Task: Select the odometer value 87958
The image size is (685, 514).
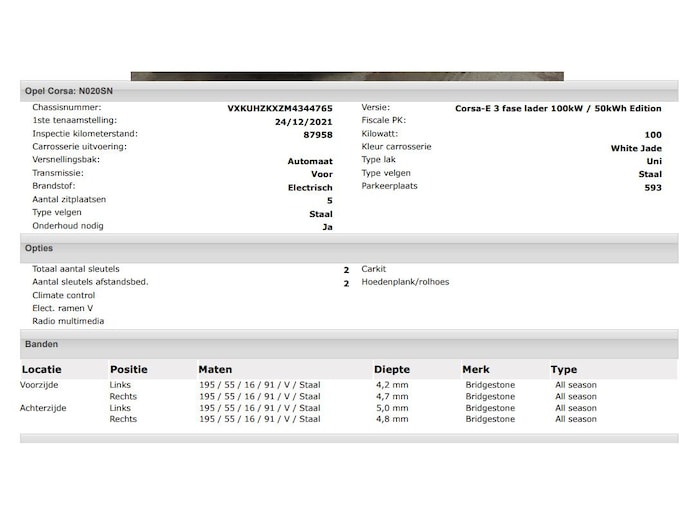Action: [x=318, y=134]
